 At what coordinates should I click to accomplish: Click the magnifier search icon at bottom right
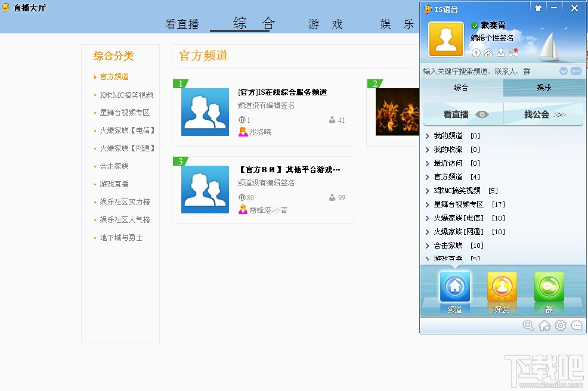(x=528, y=325)
